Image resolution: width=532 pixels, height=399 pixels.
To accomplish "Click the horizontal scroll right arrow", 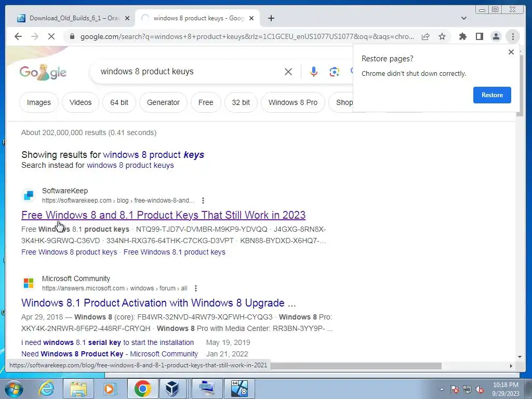I will [x=511, y=366].
